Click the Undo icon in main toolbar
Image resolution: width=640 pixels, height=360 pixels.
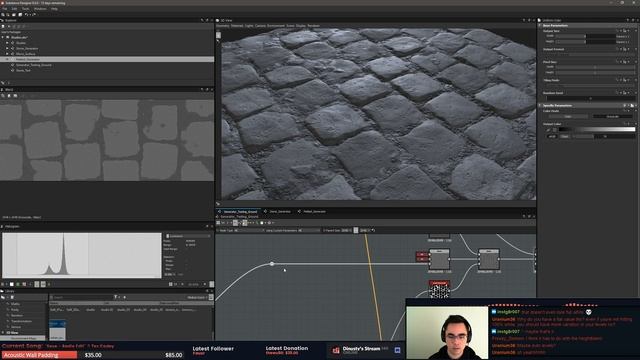(27, 15)
